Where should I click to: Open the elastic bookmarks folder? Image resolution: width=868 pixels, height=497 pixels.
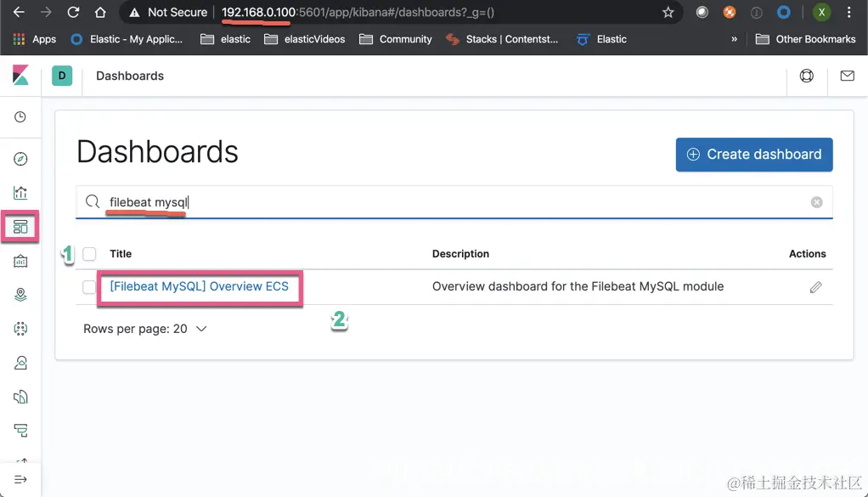(x=225, y=39)
